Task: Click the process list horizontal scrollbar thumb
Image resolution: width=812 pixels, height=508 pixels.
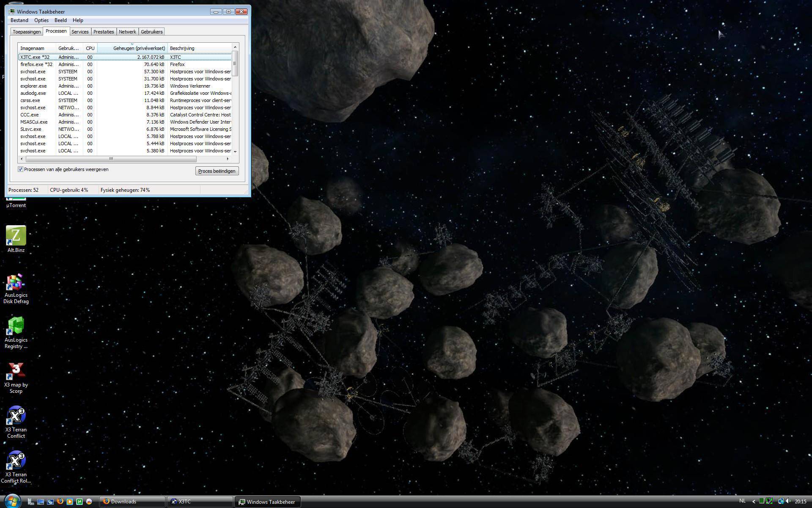Action: pyautogui.click(x=111, y=159)
